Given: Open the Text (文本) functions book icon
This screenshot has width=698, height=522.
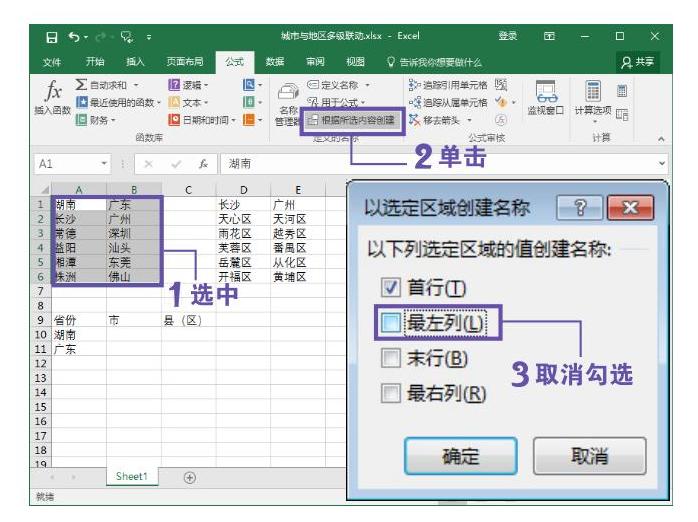Looking at the screenshot, I should [174, 102].
